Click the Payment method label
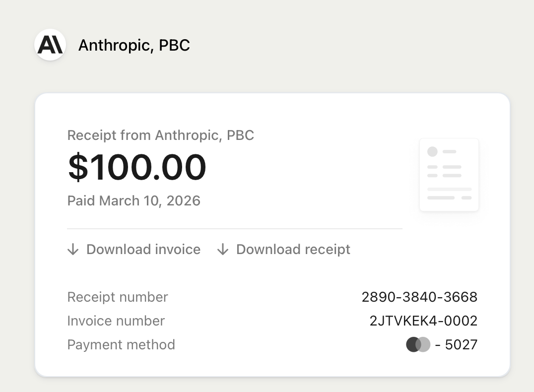The height and width of the screenshot is (392, 534). click(x=121, y=345)
